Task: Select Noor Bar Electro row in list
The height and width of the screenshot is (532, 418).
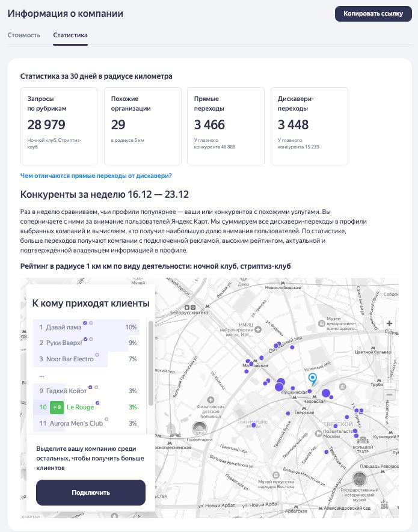Action: (x=86, y=359)
